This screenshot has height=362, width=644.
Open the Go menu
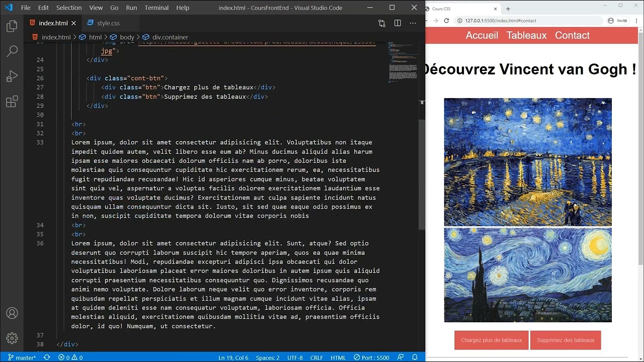[x=114, y=8]
